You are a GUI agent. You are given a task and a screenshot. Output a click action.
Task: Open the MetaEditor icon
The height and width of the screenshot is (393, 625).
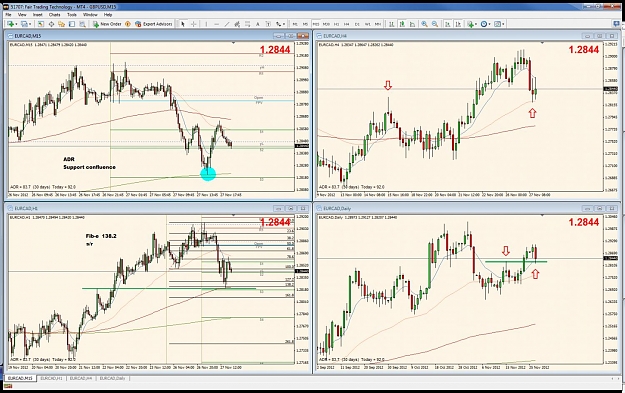(128, 24)
